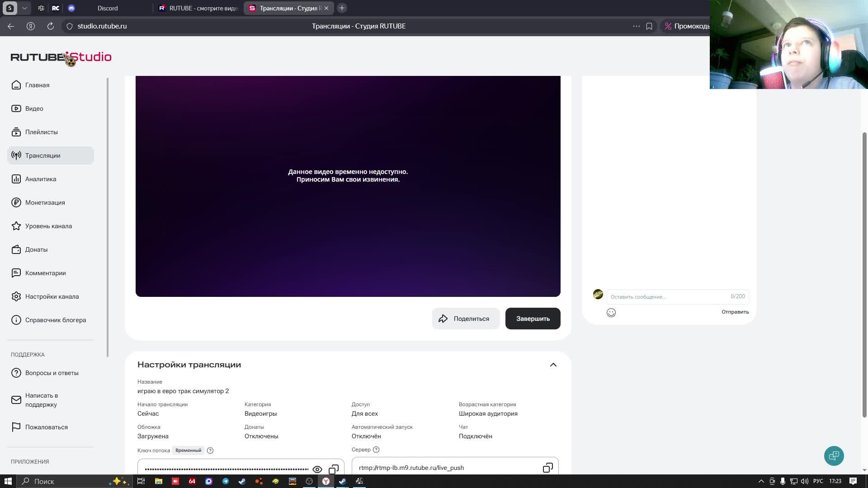Open Аналитика in the sidebar
868x488 pixels.
coord(41,179)
